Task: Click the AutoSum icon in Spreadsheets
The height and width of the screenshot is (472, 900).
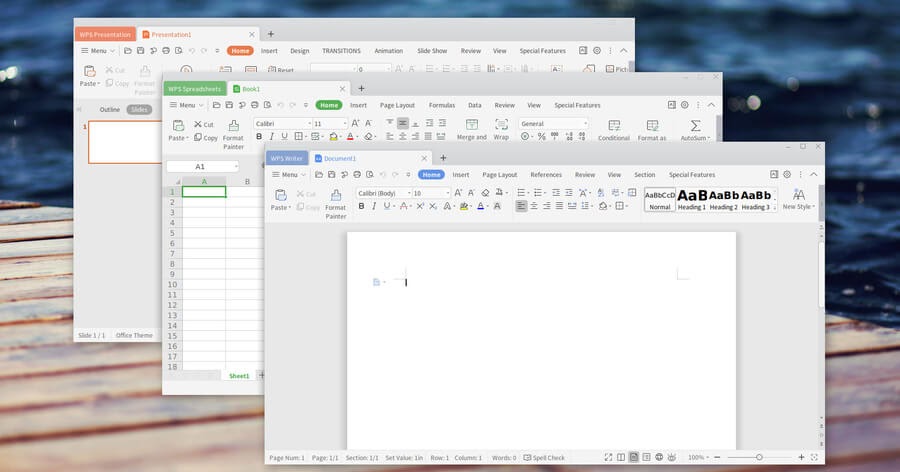Action: 695,126
